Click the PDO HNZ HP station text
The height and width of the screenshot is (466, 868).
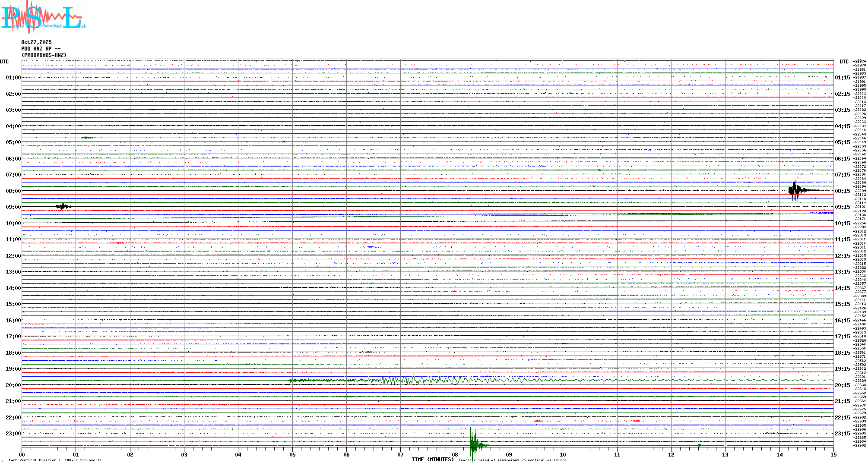coord(41,49)
